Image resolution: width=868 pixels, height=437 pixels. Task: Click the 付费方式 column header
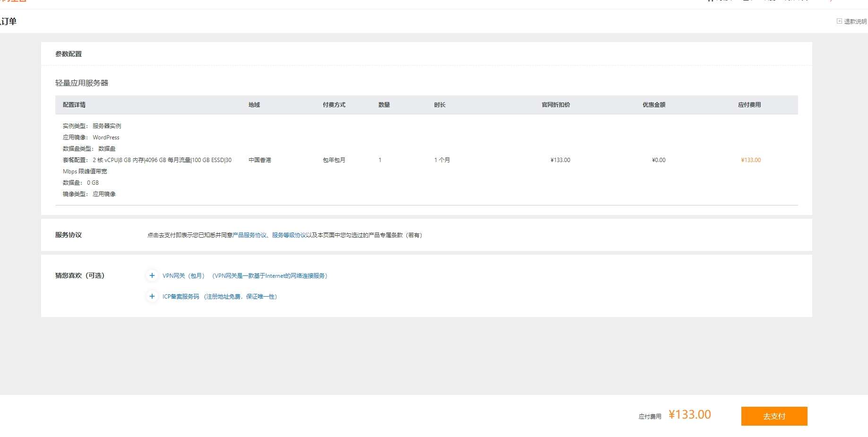[334, 105]
